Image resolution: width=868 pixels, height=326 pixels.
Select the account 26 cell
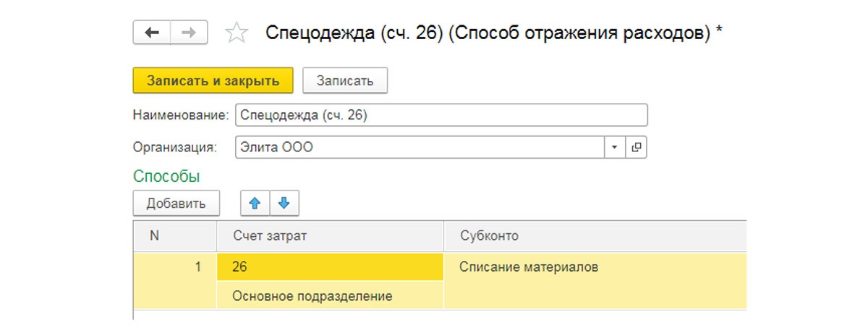329,267
